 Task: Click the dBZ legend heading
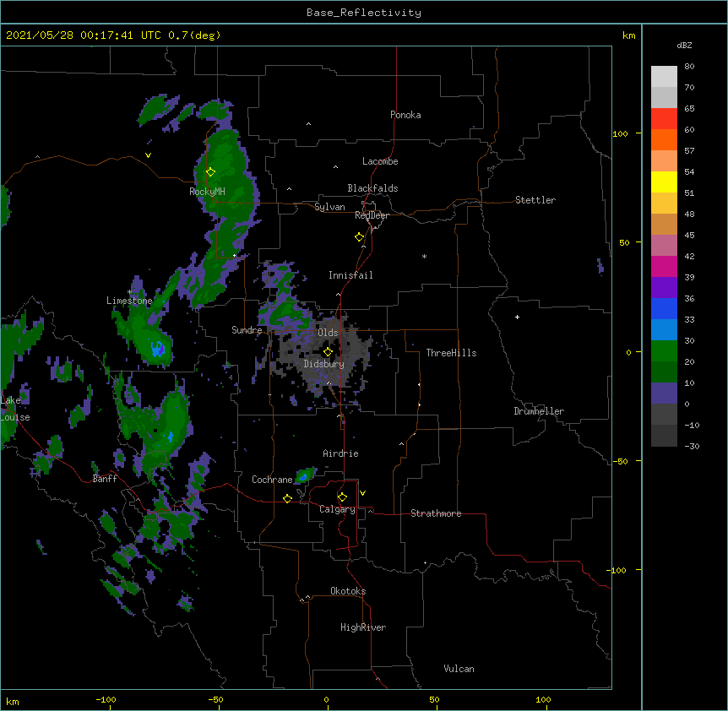point(684,46)
